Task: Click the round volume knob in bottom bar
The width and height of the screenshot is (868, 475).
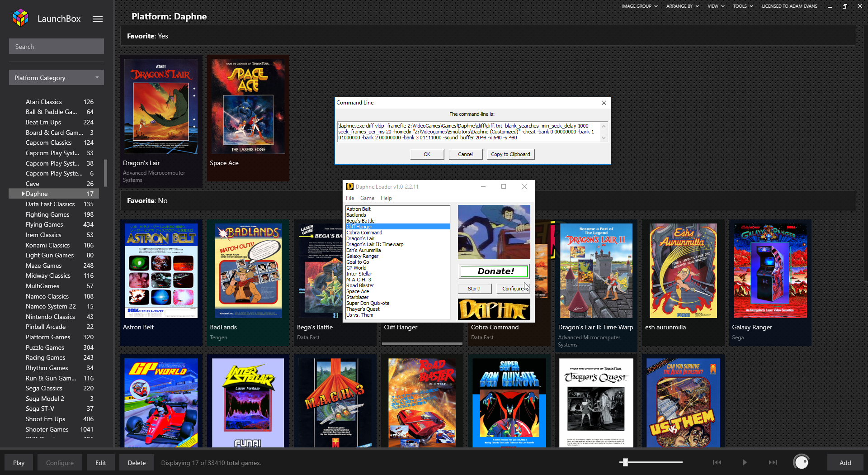Action: [801, 462]
